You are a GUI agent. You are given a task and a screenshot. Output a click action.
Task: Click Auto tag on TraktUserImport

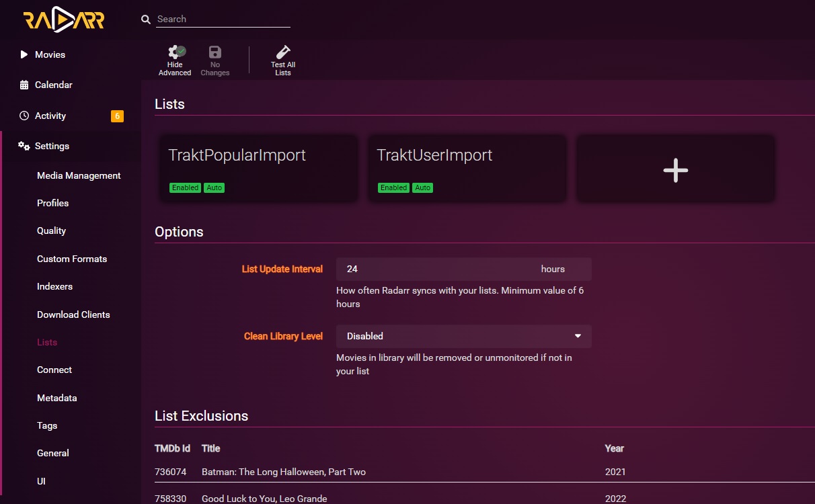click(x=423, y=188)
